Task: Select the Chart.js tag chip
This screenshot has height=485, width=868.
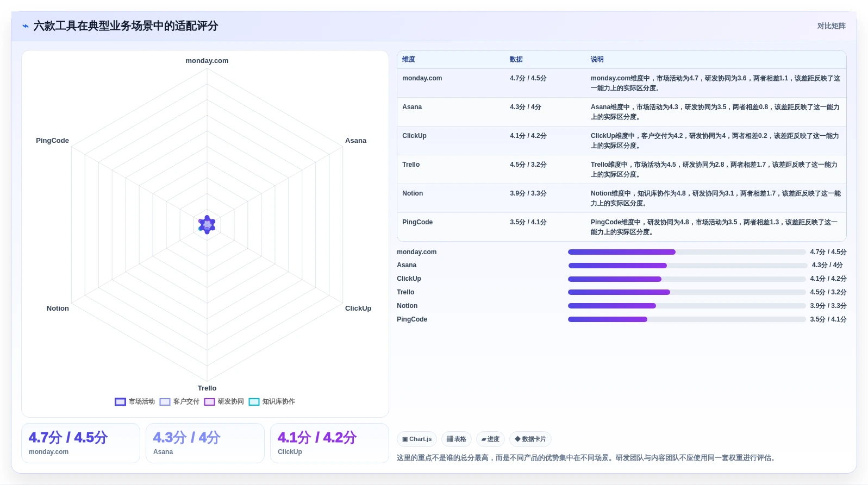Action: (417, 439)
